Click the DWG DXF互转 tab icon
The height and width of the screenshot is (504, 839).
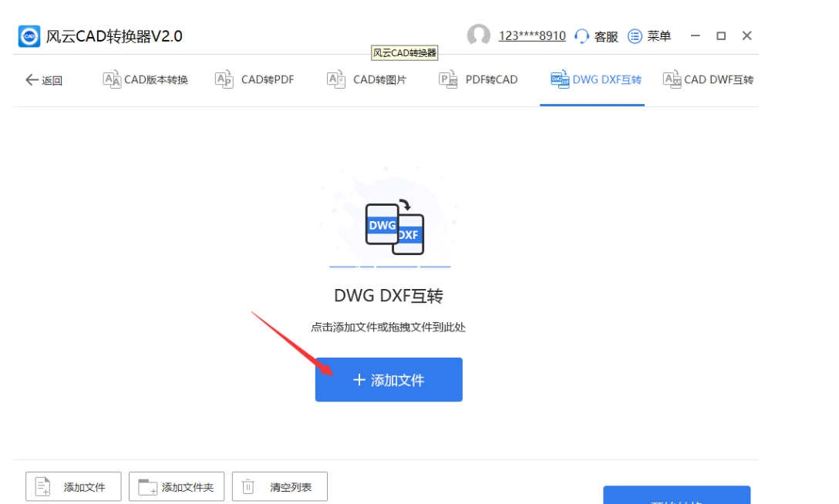(x=560, y=79)
